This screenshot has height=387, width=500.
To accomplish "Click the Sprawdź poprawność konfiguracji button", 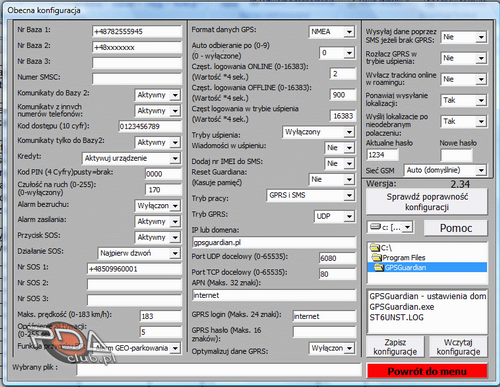I will click(x=427, y=202).
